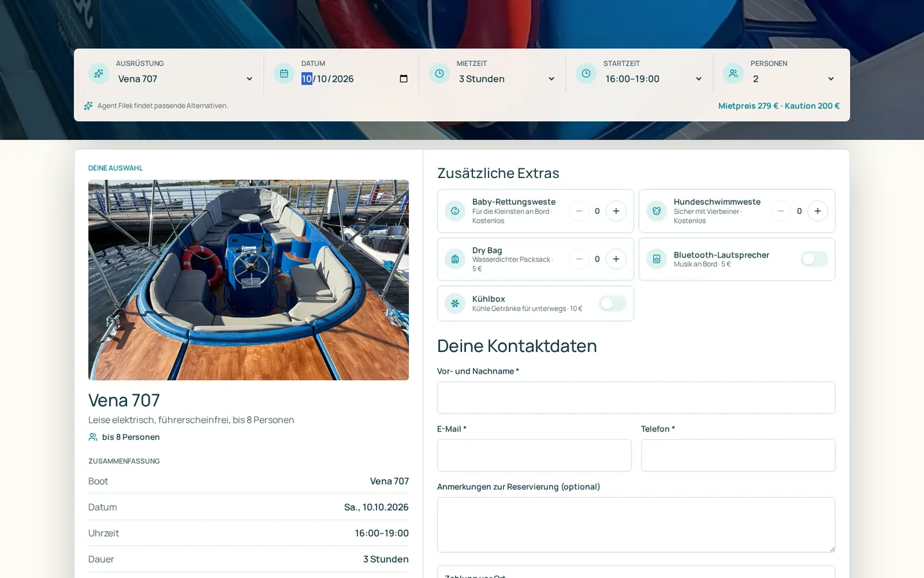Click the Hundeschwimmweste dog icon
The height and width of the screenshot is (578, 924).
(656, 211)
